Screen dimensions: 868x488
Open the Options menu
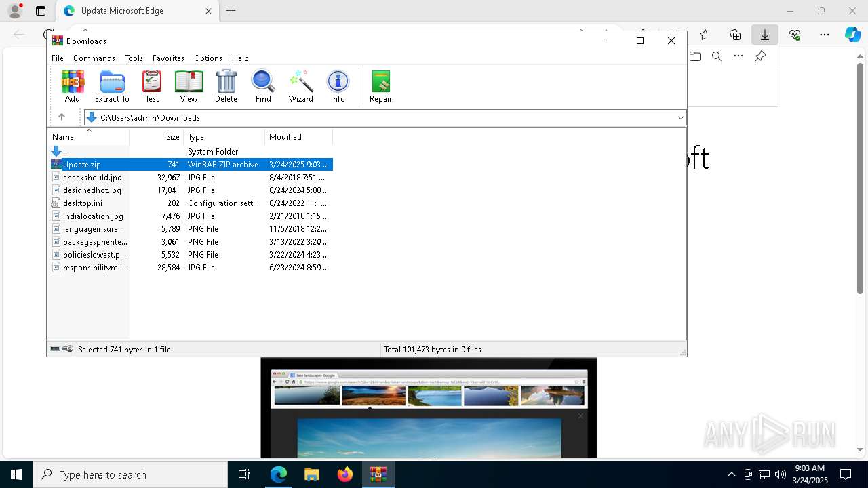pos(208,58)
